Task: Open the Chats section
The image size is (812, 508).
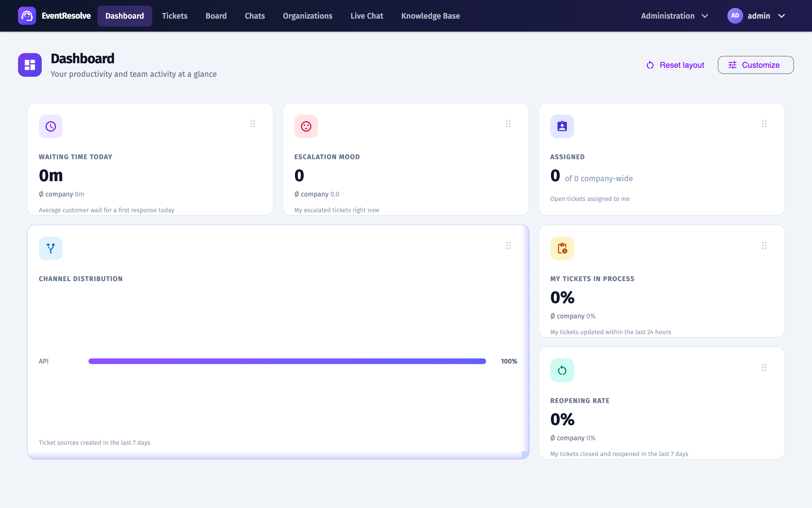Action: 255,16
